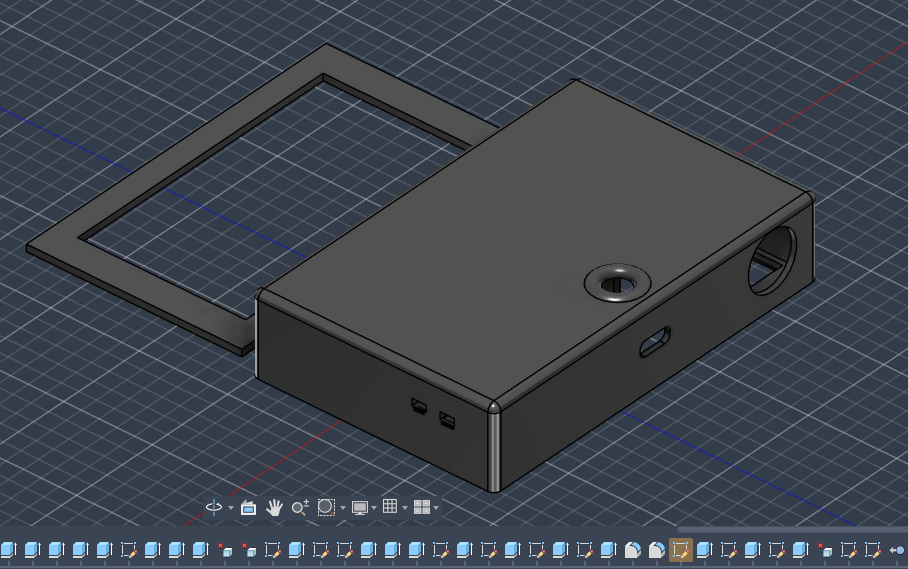Open the Orbit type dropdown arrow
Image resolution: width=908 pixels, height=569 pixels.
pyautogui.click(x=231, y=508)
